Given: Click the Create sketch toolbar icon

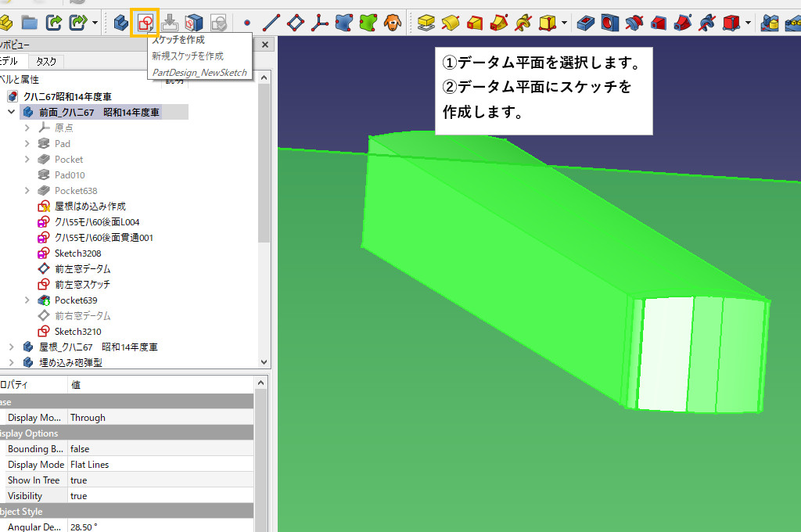Looking at the screenshot, I should (145, 23).
